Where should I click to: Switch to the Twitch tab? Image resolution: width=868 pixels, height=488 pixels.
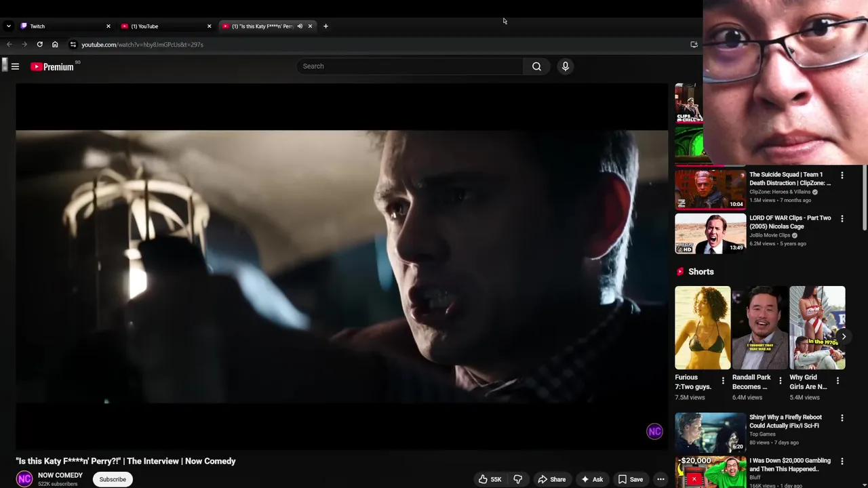(x=65, y=26)
